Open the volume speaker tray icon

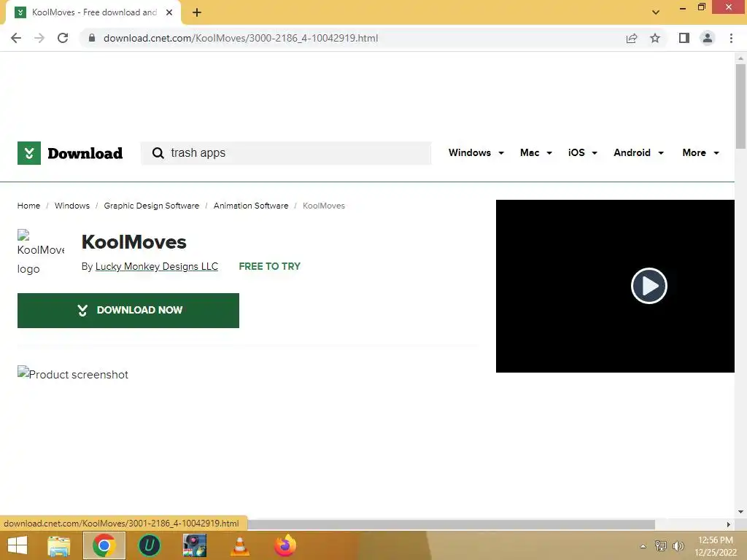click(x=678, y=546)
